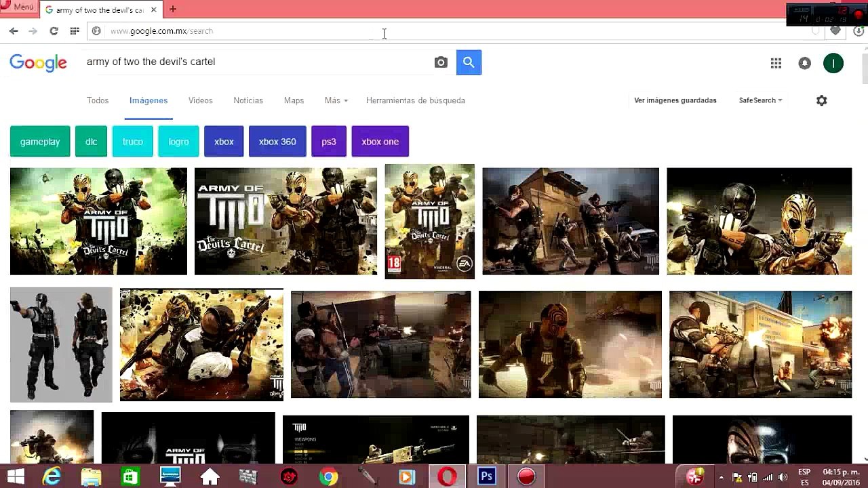Close the army of two browser tab

pos(154,9)
